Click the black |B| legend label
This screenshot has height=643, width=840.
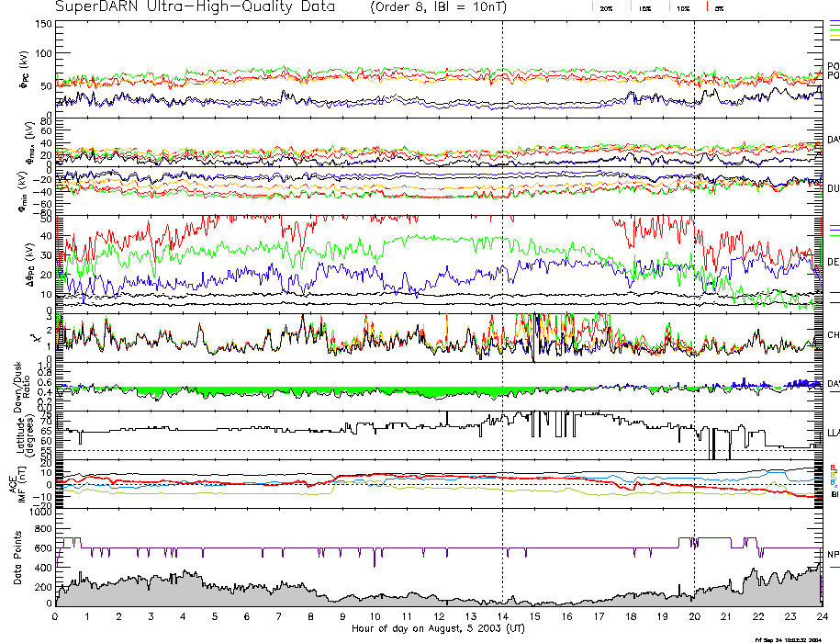pyautogui.click(x=834, y=494)
